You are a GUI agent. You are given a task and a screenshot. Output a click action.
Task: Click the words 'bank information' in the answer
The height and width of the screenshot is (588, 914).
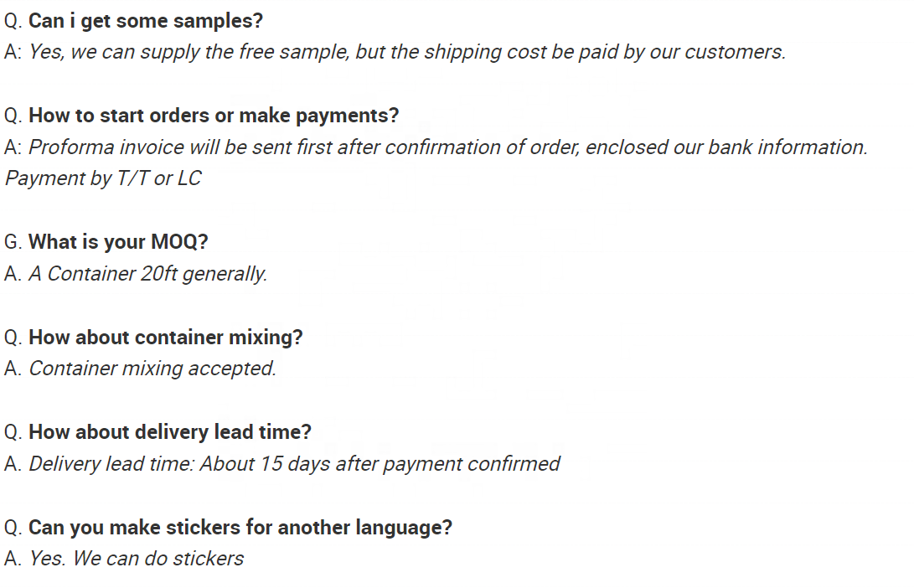(x=787, y=147)
